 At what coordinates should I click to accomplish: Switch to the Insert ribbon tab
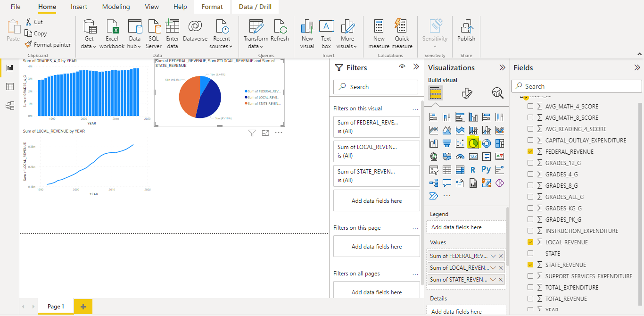78,7
